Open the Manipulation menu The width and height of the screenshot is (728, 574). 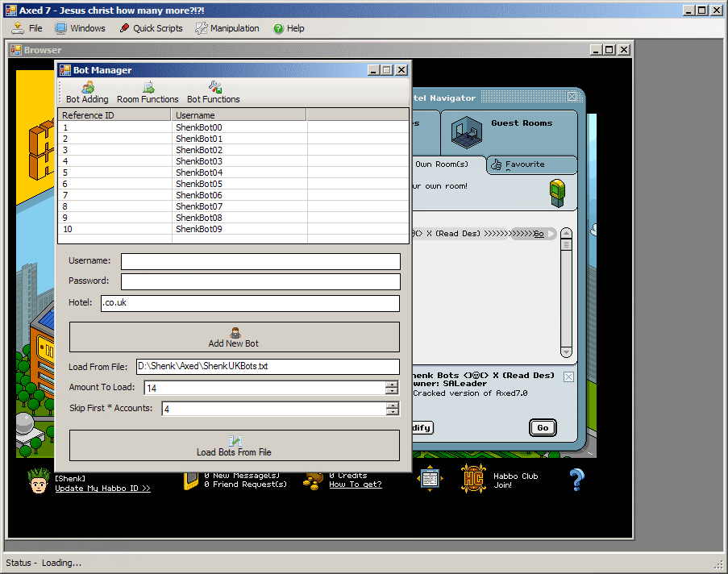227,28
